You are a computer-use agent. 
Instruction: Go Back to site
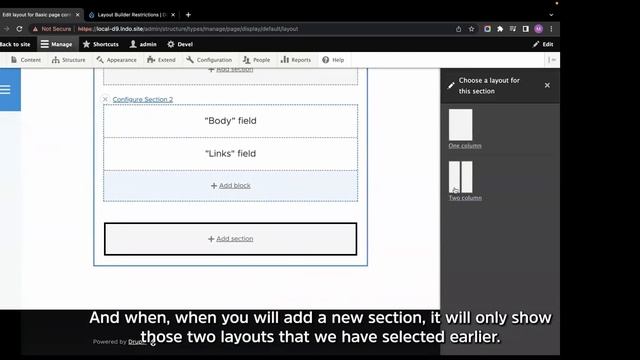point(15,44)
